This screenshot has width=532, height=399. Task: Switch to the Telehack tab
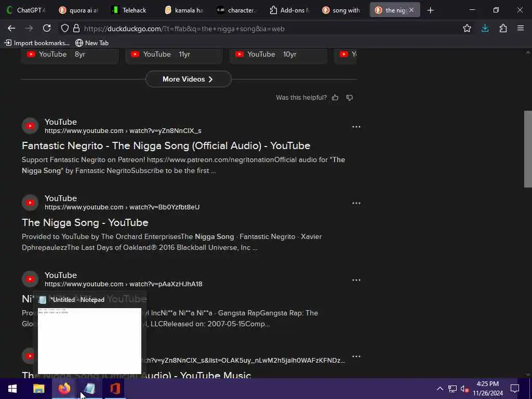131,10
